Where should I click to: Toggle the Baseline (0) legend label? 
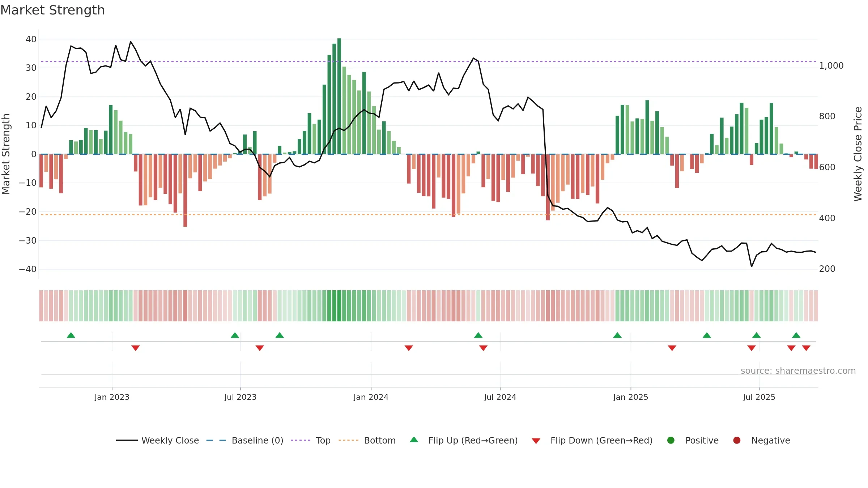[258, 440]
